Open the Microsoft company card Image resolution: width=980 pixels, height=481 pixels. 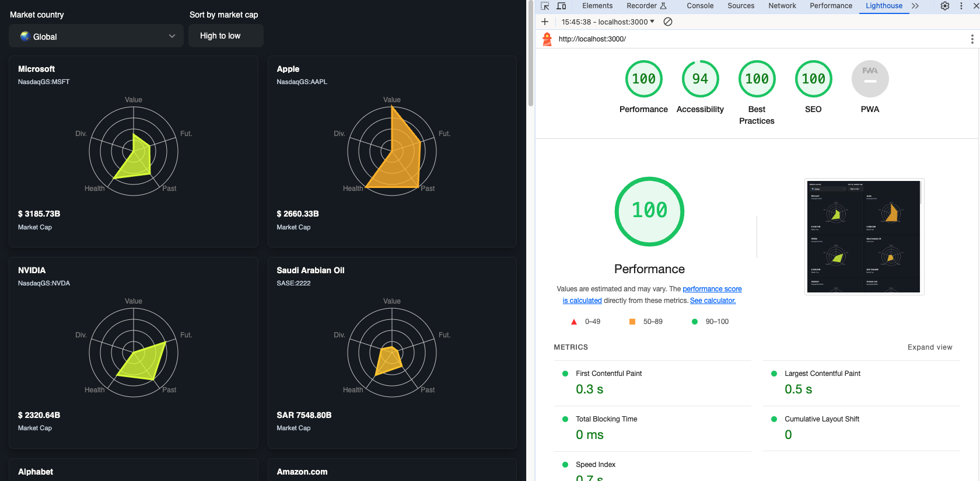click(x=133, y=151)
